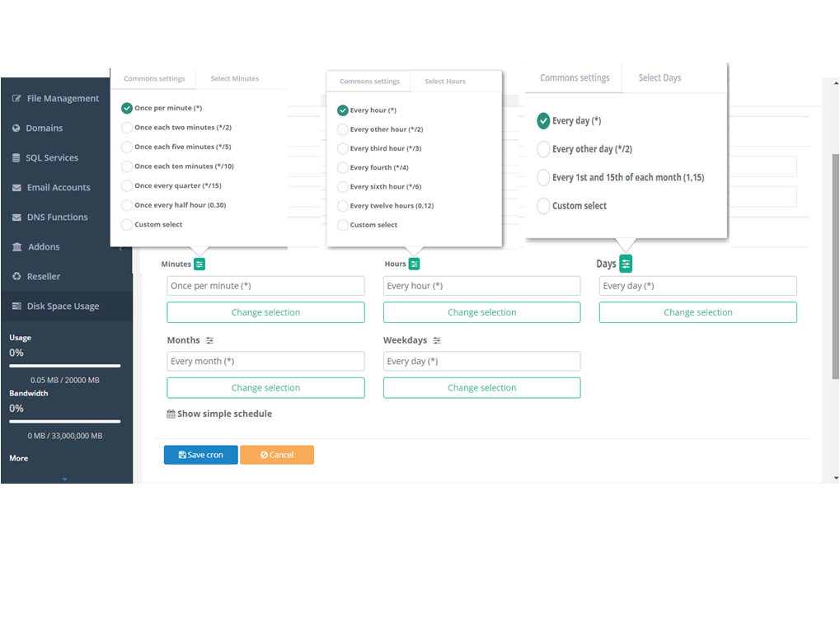Click Change selection under Minutes
This screenshot has height=627, width=840.
pyautogui.click(x=265, y=312)
